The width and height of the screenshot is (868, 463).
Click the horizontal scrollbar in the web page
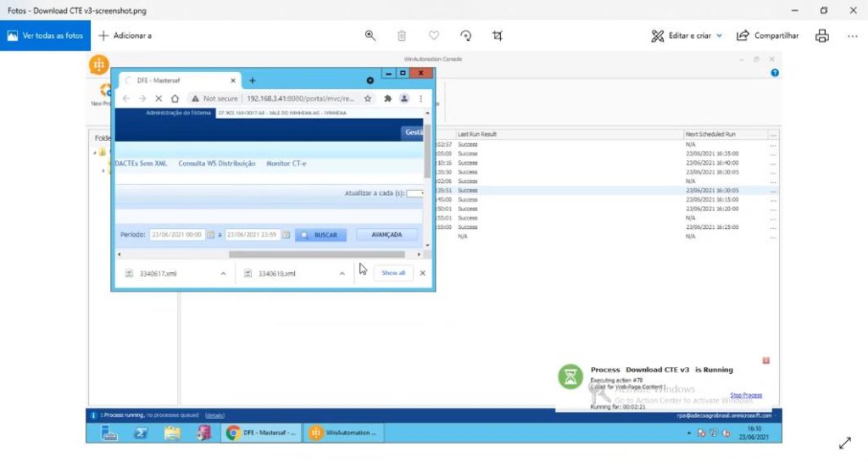(317, 254)
